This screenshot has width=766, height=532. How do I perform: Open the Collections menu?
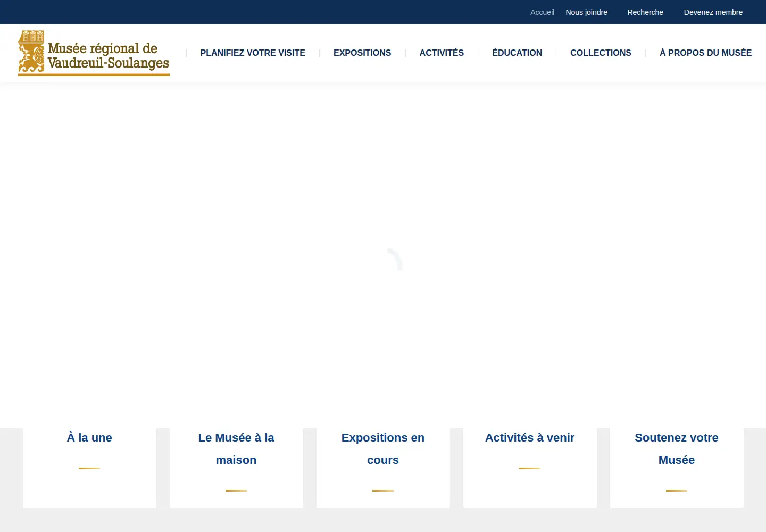(601, 53)
